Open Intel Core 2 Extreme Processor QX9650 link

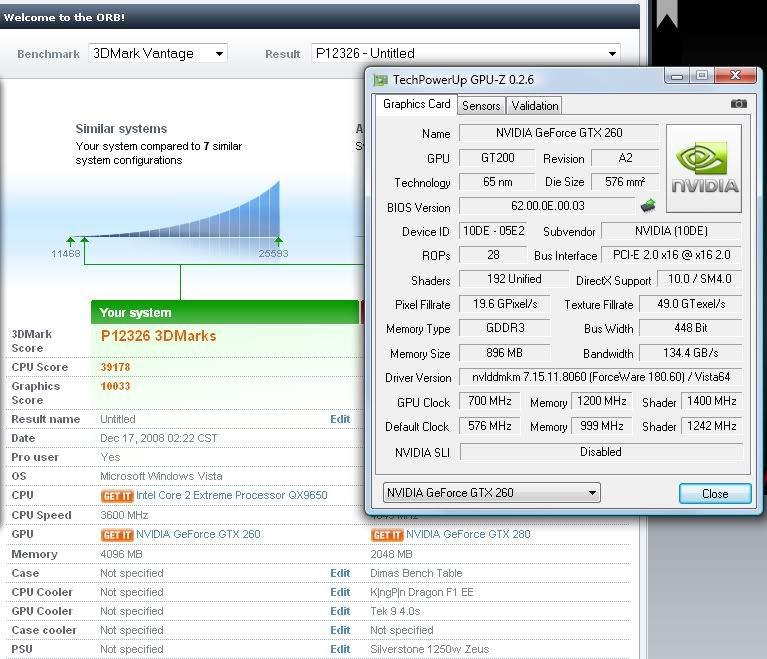[231, 495]
